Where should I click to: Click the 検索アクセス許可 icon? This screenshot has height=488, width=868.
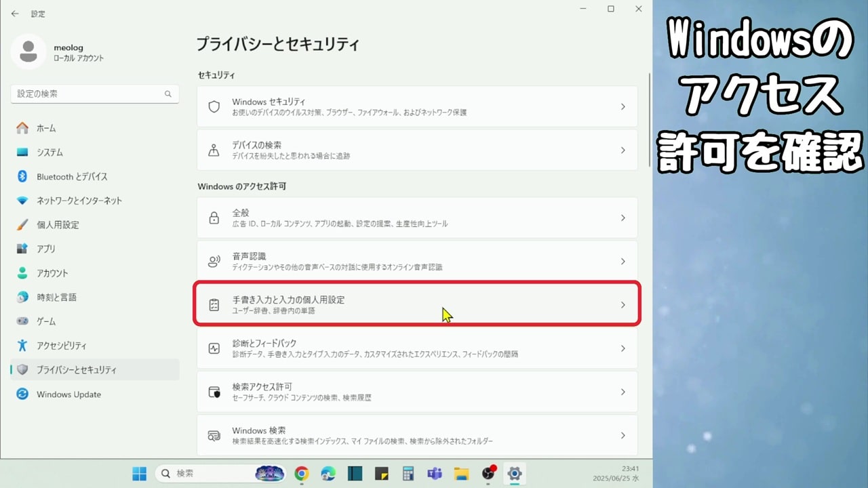point(214,392)
